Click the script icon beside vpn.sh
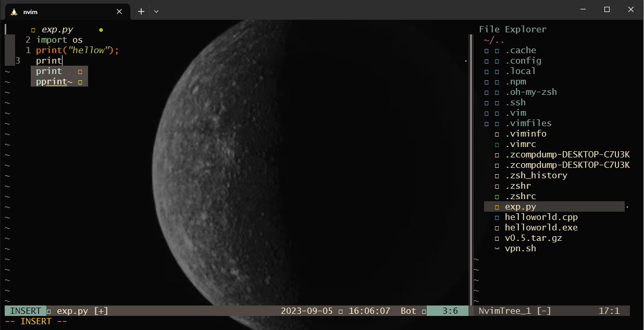 point(497,248)
